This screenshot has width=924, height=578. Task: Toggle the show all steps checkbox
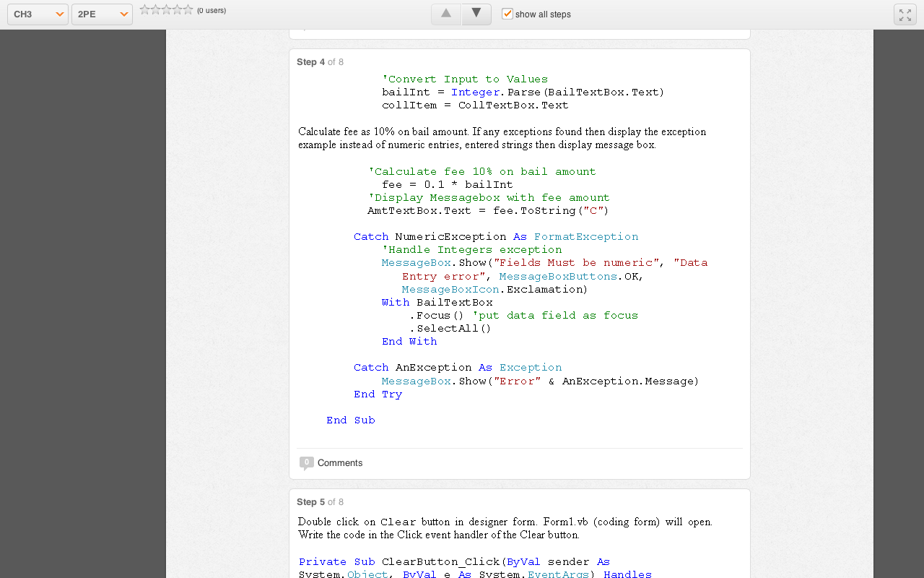point(507,14)
